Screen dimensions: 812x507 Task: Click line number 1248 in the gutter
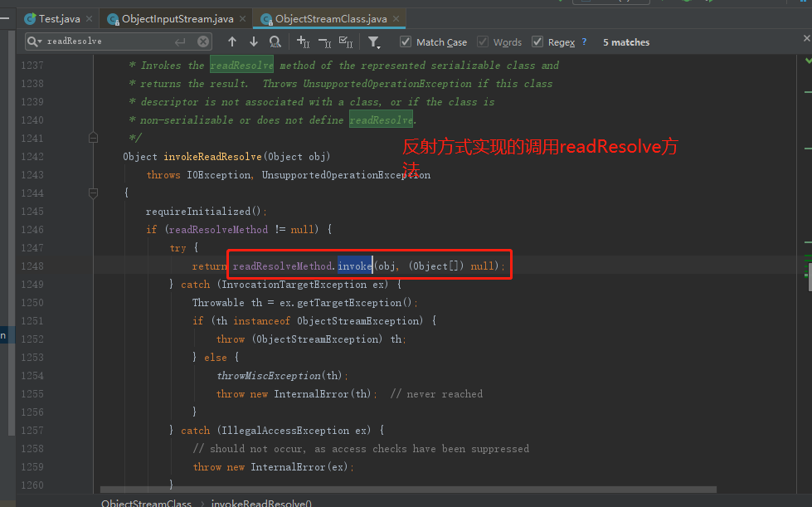32,266
